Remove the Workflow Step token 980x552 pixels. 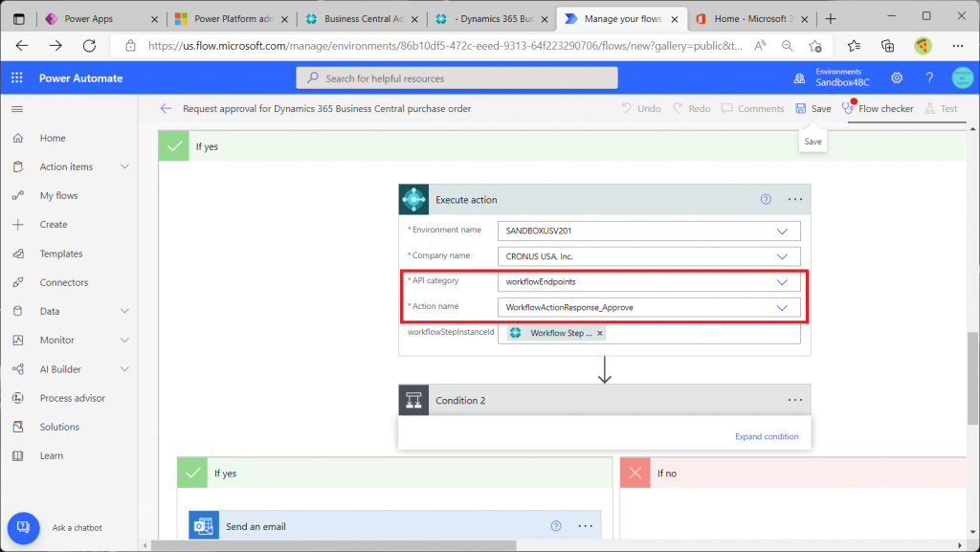tap(600, 334)
